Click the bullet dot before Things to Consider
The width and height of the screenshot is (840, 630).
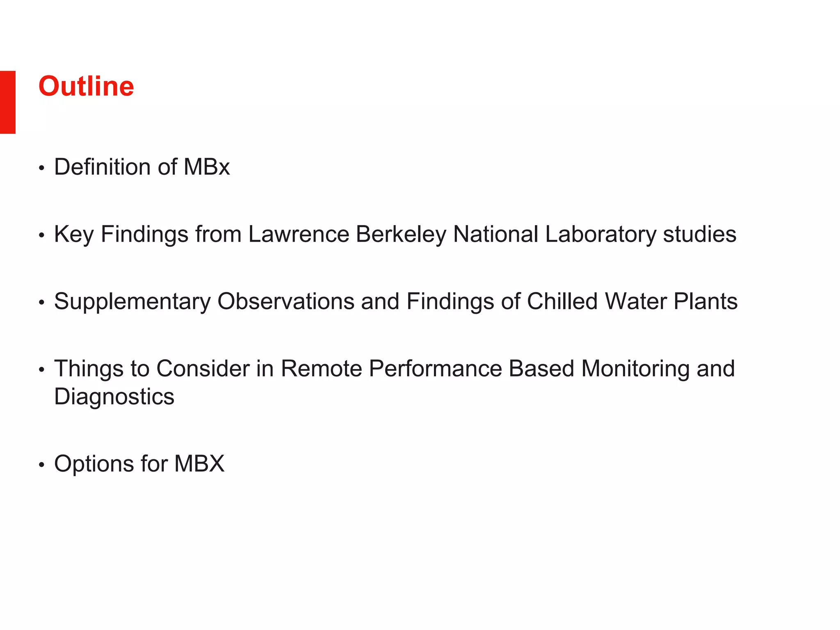[x=41, y=370]
